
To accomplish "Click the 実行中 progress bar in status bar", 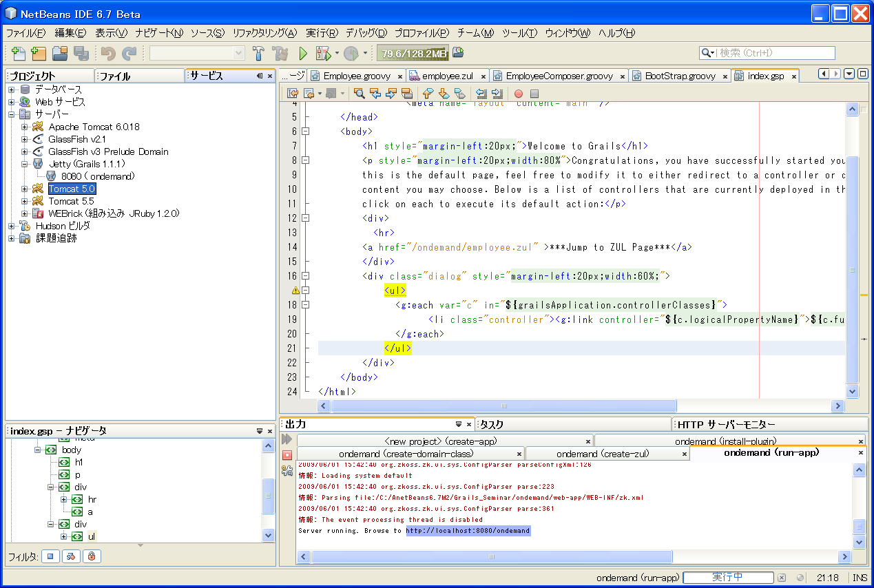I will pyautogui.click(x=728, y=578).
